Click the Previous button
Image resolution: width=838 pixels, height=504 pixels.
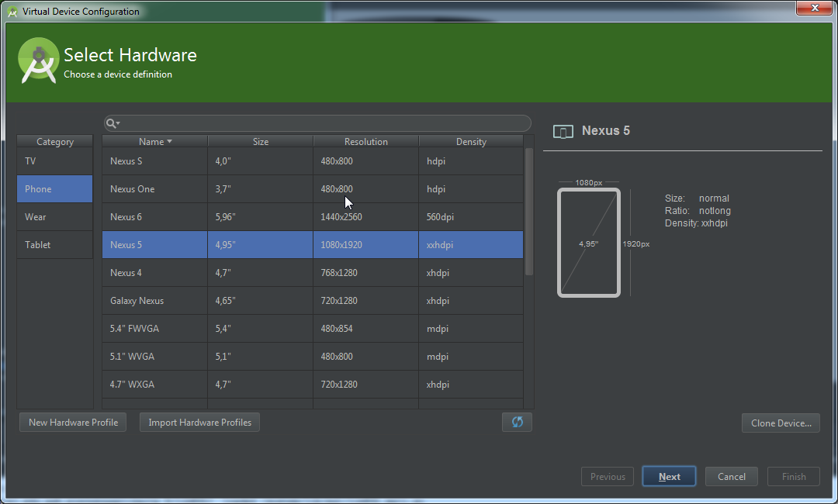pyautogui.click(x=608, y=477)
